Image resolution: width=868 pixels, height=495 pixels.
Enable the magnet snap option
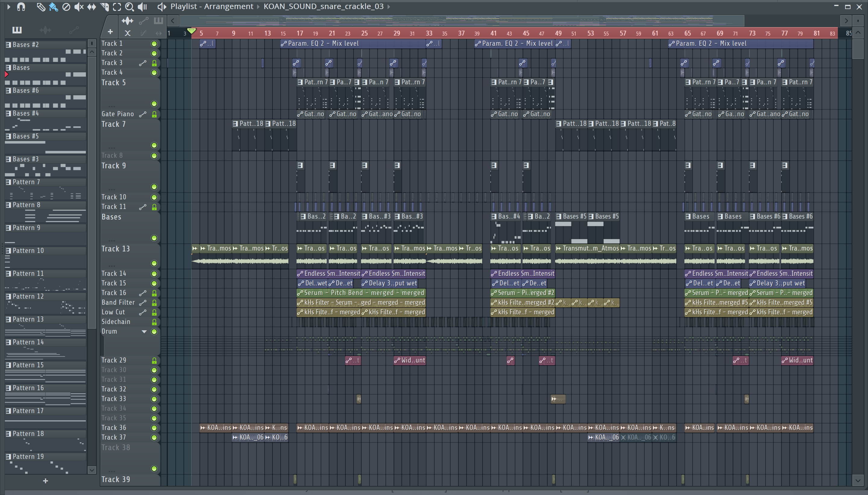[21, 6]
